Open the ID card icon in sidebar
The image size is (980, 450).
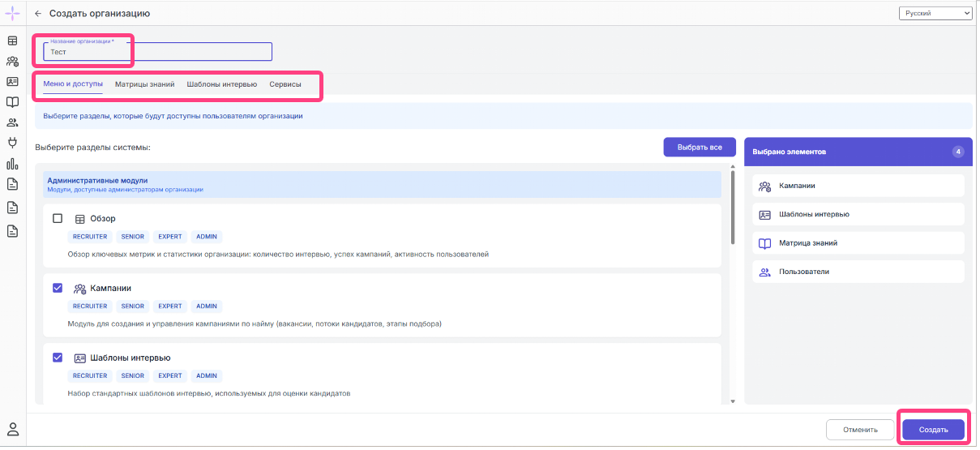click(x=12, y=82)
